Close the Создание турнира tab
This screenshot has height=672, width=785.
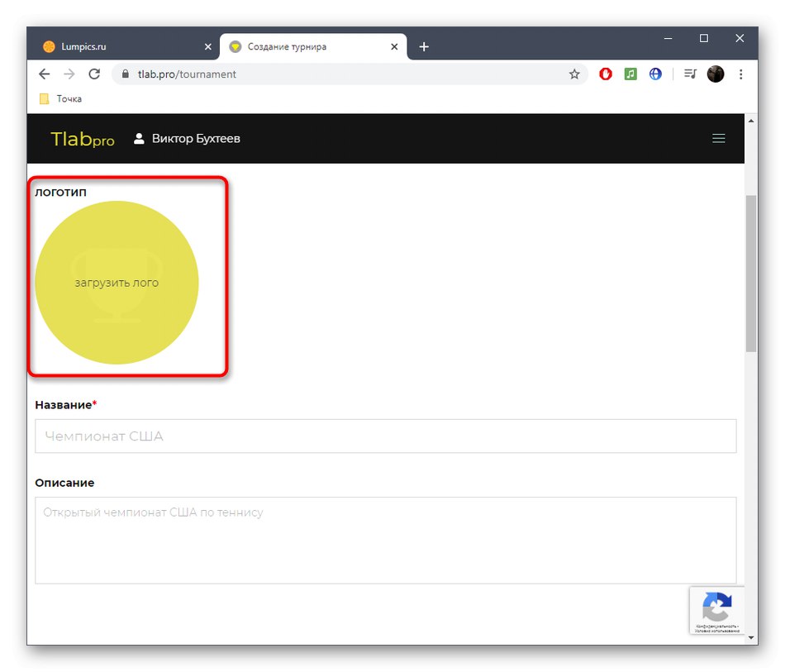pos(394,46)
